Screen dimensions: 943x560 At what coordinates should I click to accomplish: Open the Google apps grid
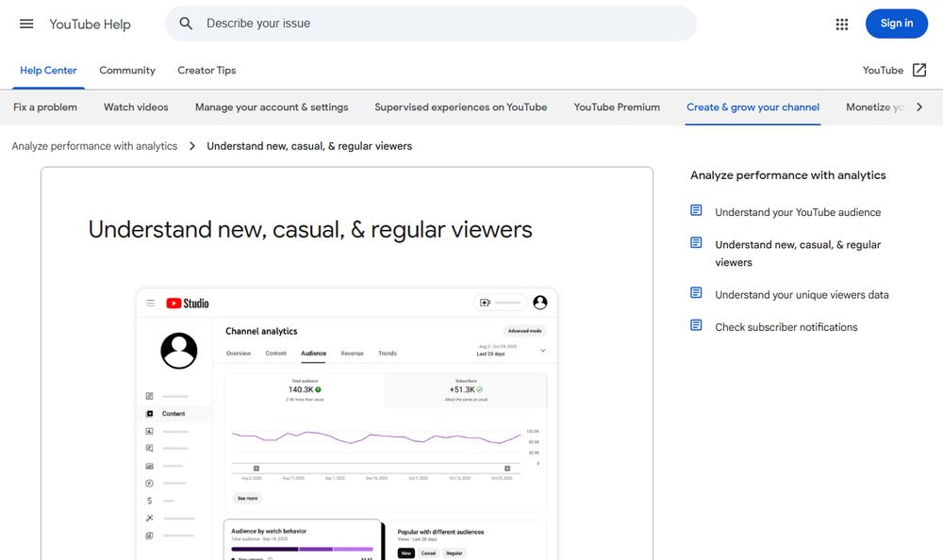click(x=842, y=25)
